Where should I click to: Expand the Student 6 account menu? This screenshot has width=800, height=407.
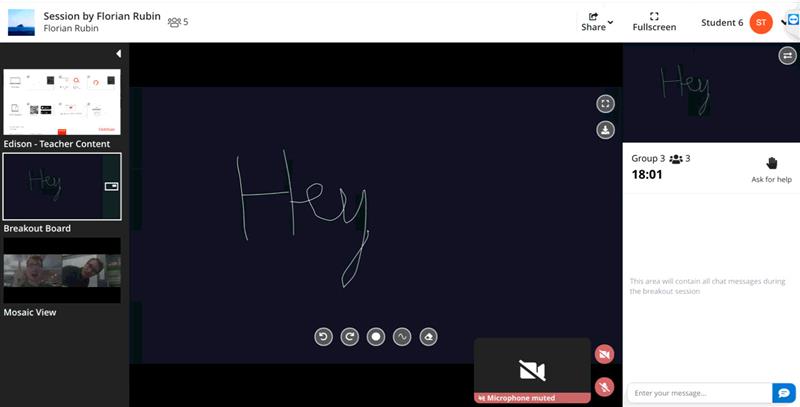[x=784, y=22]
